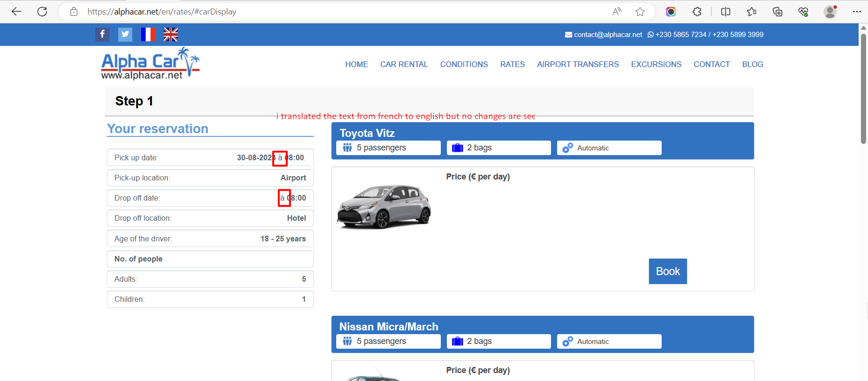This screenshot has width=868, height=381.
Task: Open the RATES menu item
Action: (513, 64)
